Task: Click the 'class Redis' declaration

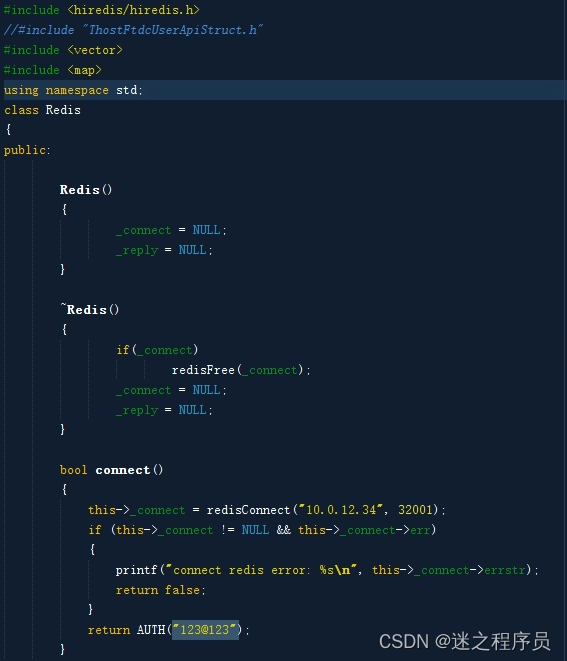Action: click(42, 110)
